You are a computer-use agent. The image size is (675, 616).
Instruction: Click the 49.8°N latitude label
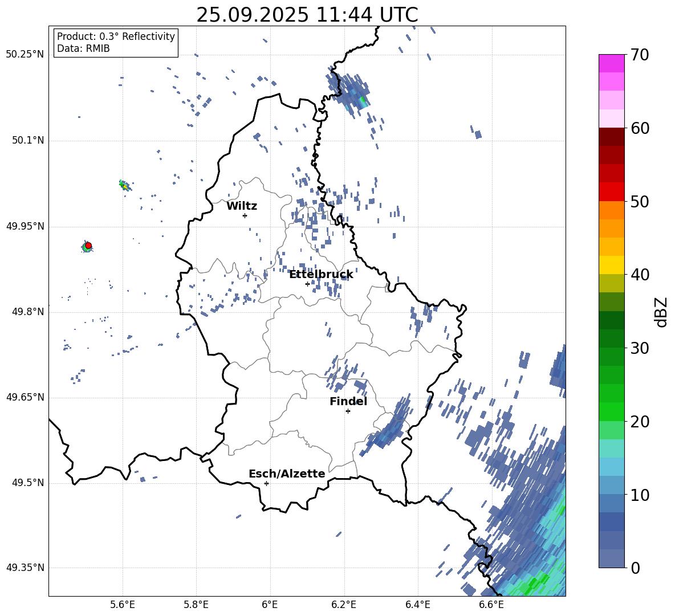28,312
